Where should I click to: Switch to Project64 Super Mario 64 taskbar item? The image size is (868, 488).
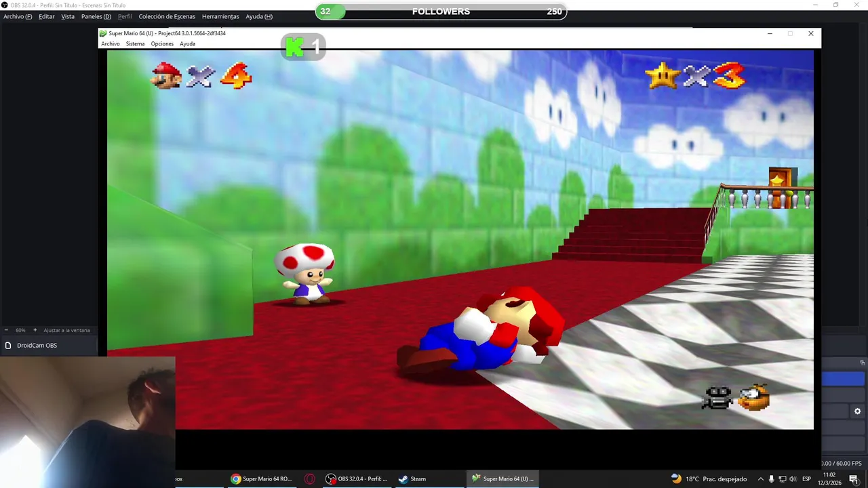click(502, 479)
